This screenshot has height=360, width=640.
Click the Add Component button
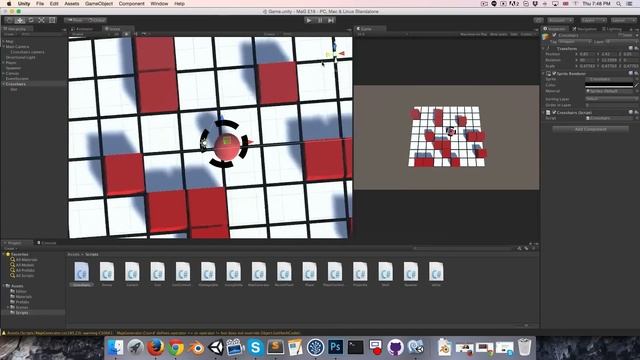tap(590, 129)
